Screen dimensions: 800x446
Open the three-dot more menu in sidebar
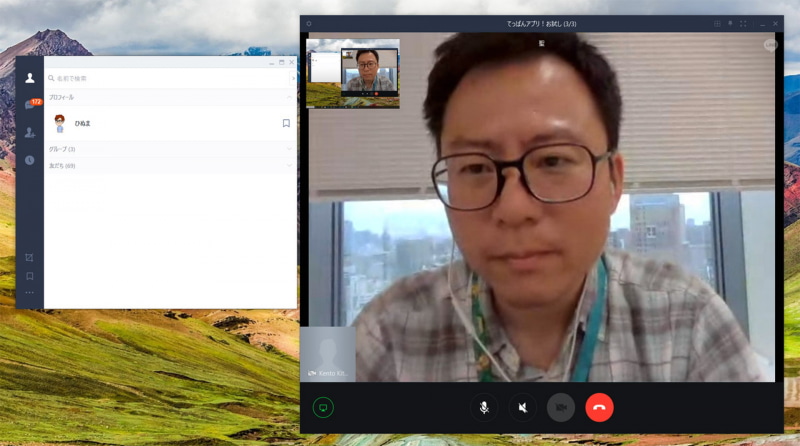[x=30, y=293]
